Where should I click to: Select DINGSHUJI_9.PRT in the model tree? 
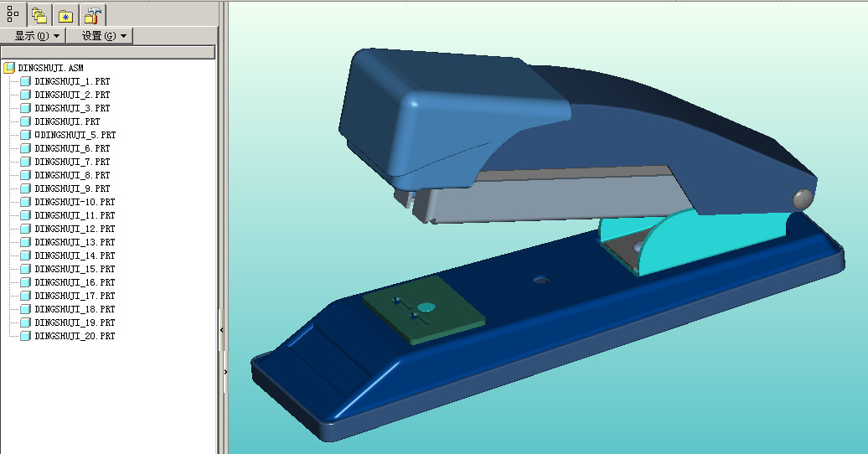(72, 188)
